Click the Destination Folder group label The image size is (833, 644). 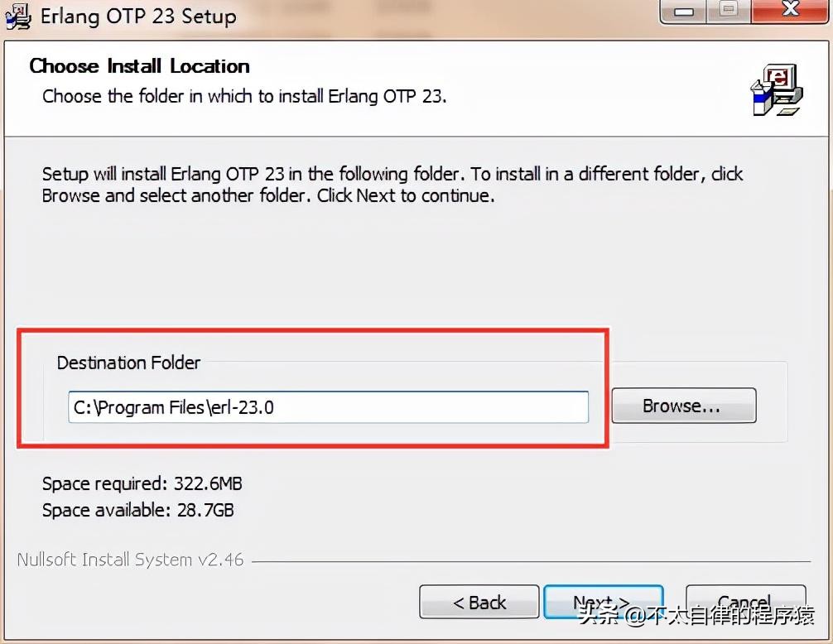pos(128,363)
